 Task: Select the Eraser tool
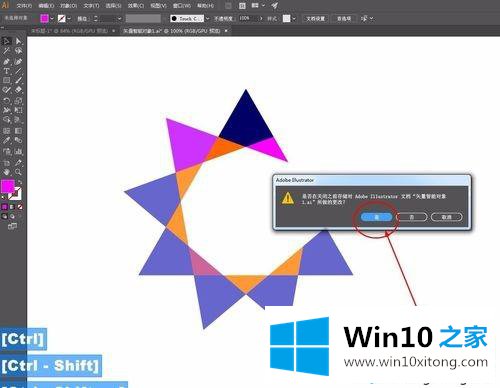[18, 90]
